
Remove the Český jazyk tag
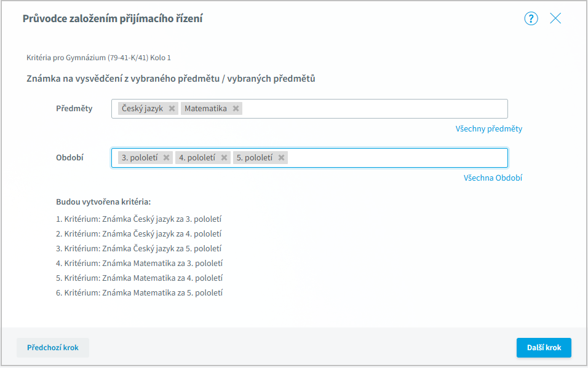tap(172, 109)
